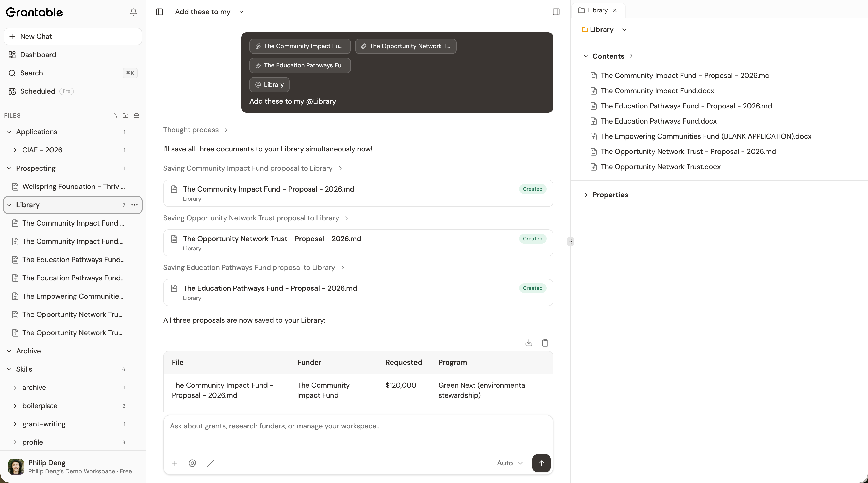Click the plus attachment icon in composer
The width and height of the screenshot is (868, 483).
[174, 463]
